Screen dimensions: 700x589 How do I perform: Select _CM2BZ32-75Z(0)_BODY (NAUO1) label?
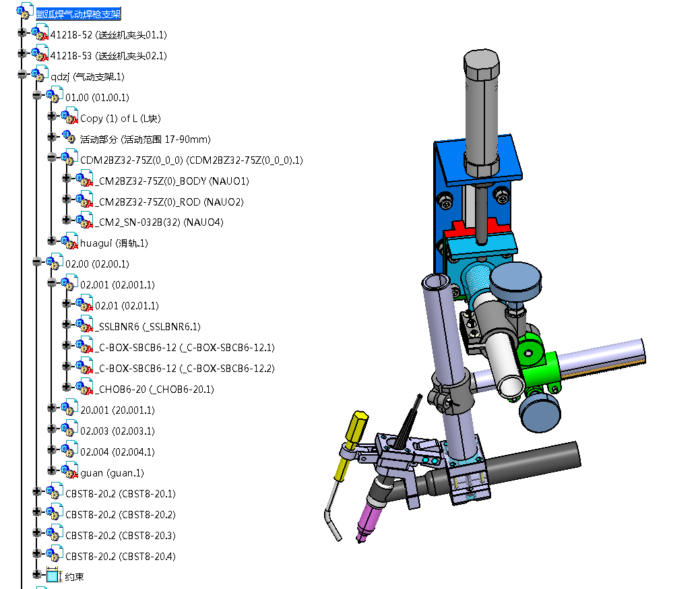(172, 181)
